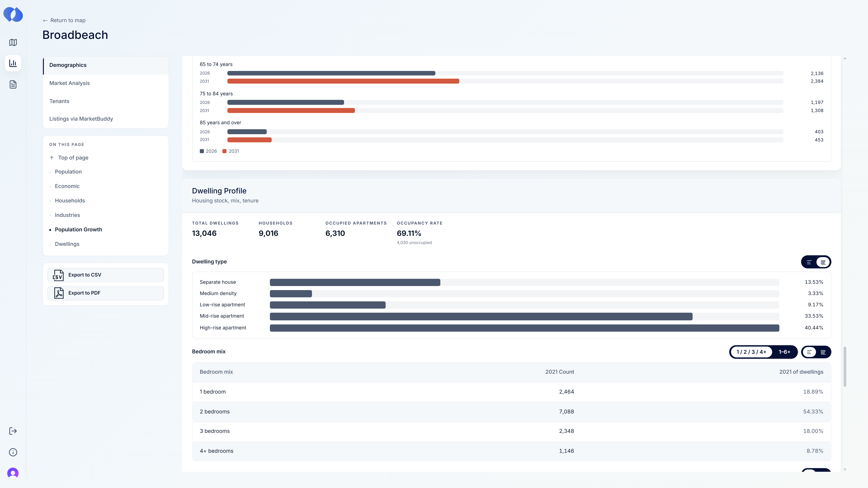868x488 pixels.
Task: Click the 2026 legend color swatch
Action: click(x=202, y=151)
